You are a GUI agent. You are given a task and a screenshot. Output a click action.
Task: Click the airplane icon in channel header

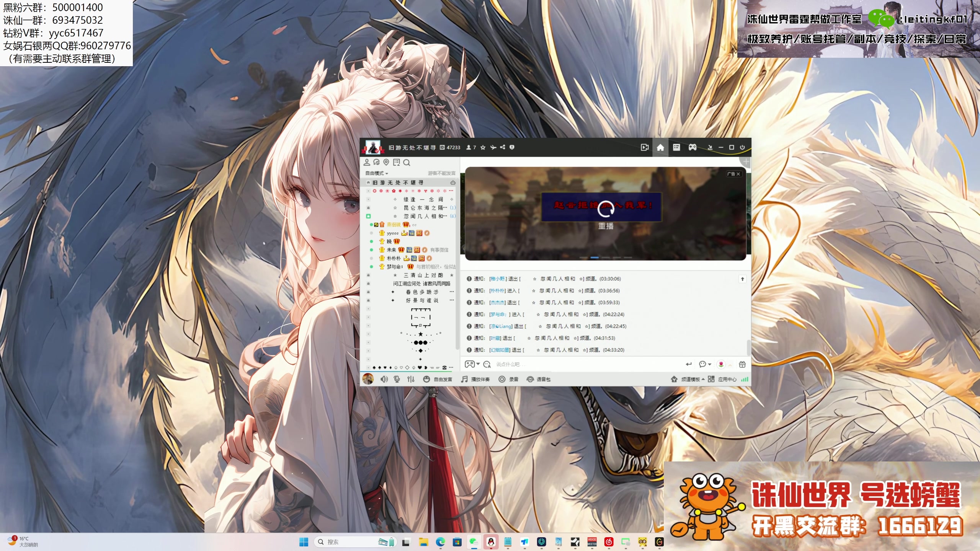(493, 147)
